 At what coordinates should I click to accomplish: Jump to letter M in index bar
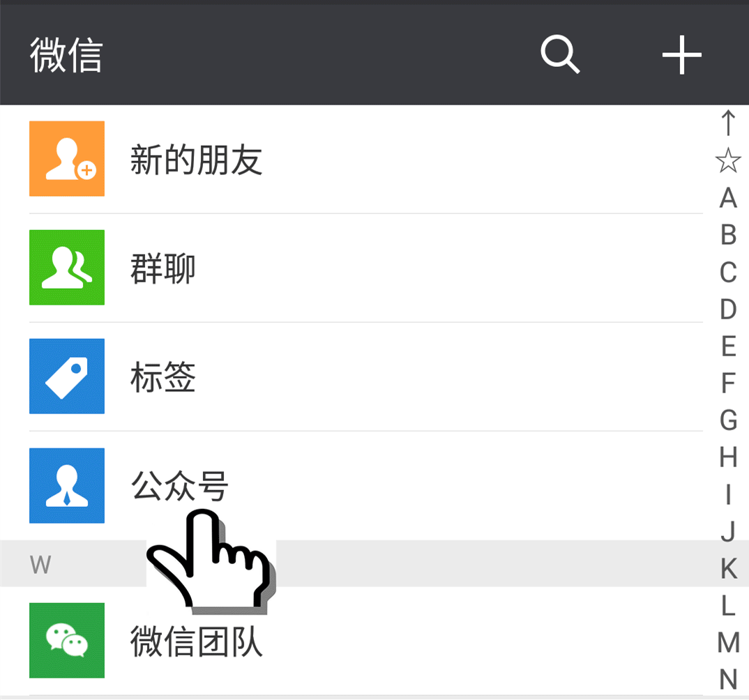[x=728, y=642]
